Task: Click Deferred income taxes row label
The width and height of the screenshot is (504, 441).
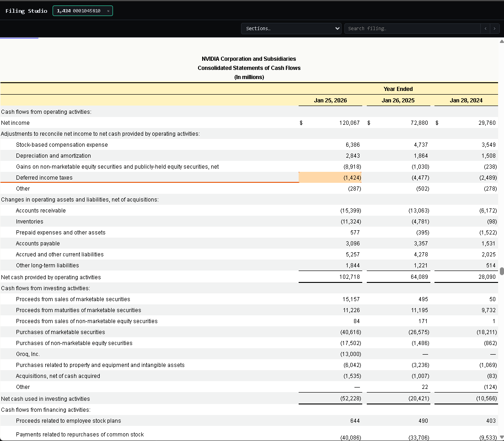Action: (x=44, y=178)
